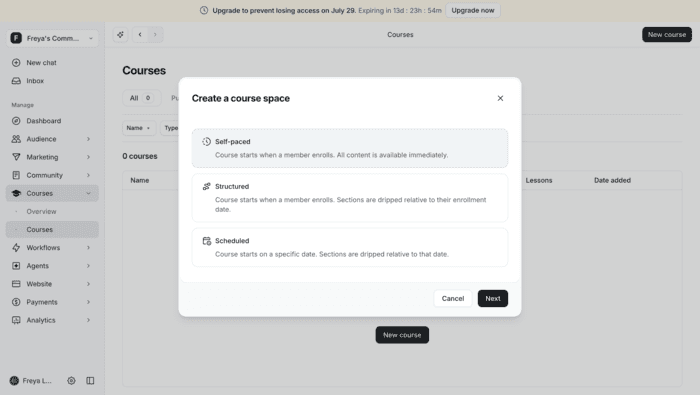Expand the Payments menu chevron
This screenshot has width=700, height=395.
88,302
